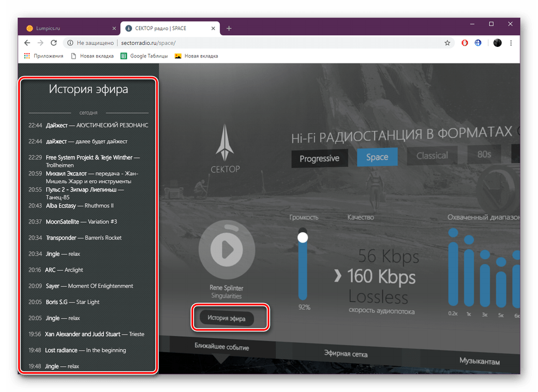Click the 20:34 Jingle — relax entry
The height and width of the screenshot is (392, 538).
click(x=54, y=253)
